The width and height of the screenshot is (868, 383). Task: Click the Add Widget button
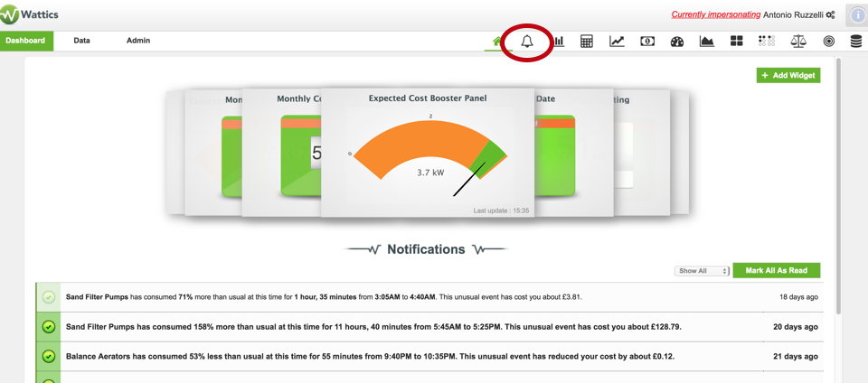click(x=788, y=76)
